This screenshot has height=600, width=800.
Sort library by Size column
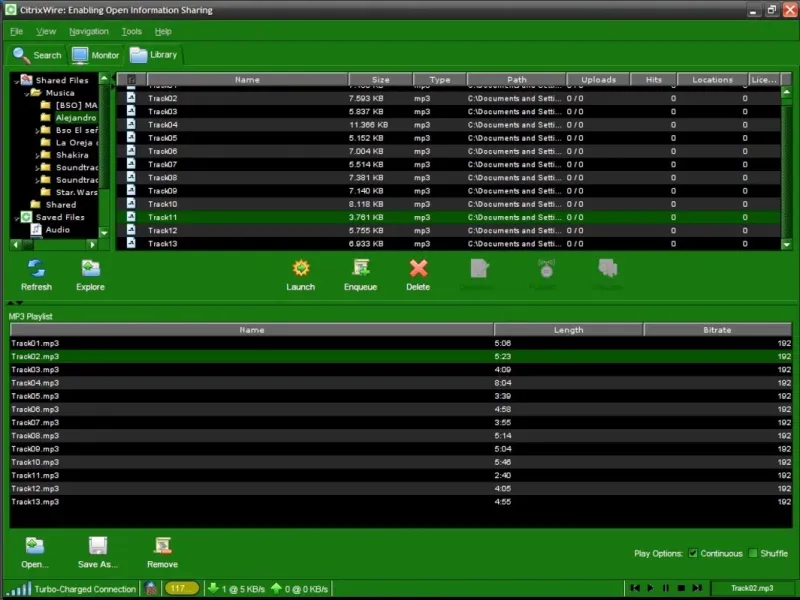381,80
